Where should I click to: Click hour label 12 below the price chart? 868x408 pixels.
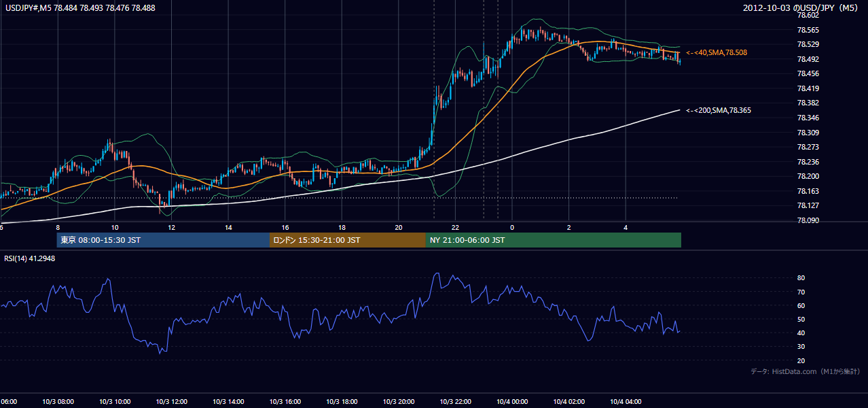pyautogui.click(x=172, y=227)
